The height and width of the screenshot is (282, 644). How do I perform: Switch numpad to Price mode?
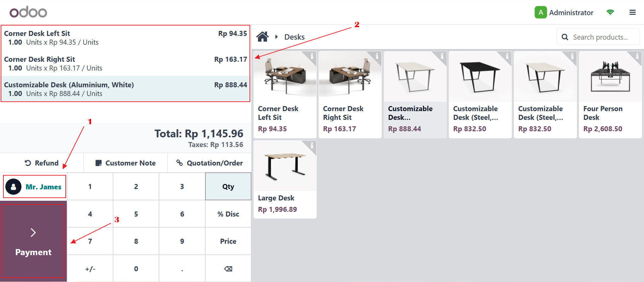pos(228,241)
